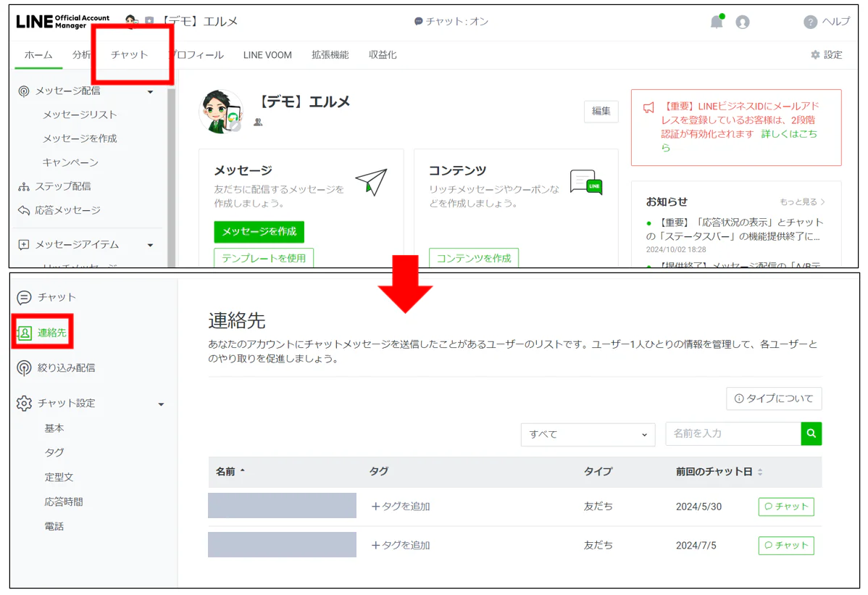The image size is (868, 595).
Task: Open キャンペーン in the sidebar
Action: click(x=71, y=163)
